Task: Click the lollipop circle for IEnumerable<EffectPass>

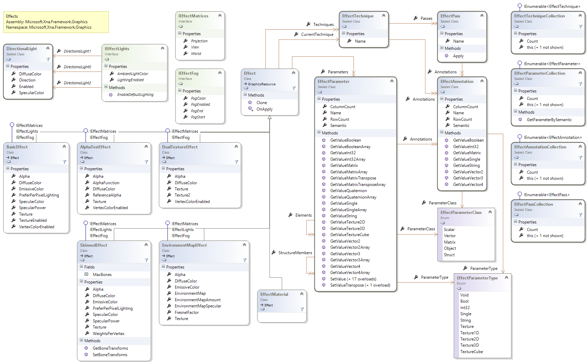Action: pos(520,194)
